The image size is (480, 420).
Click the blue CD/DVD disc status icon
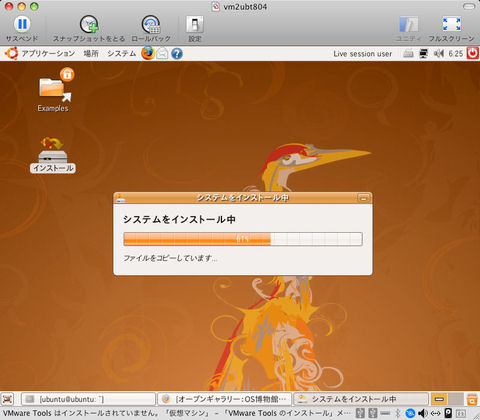410,413
